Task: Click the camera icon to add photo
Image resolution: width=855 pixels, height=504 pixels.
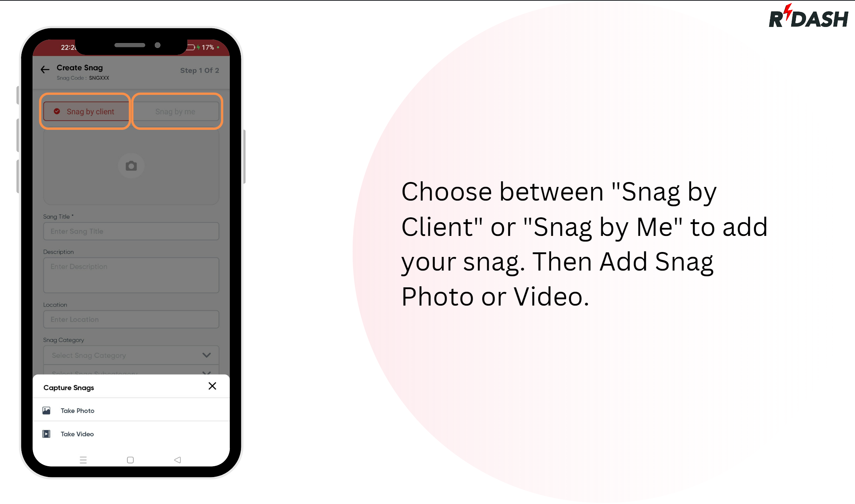Action: tap(131, 166)
